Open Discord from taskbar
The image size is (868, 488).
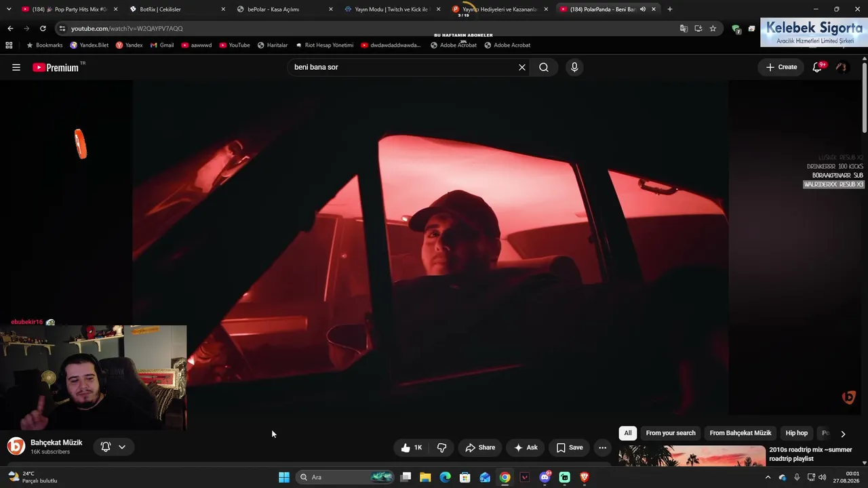click(x=545, y=477)
